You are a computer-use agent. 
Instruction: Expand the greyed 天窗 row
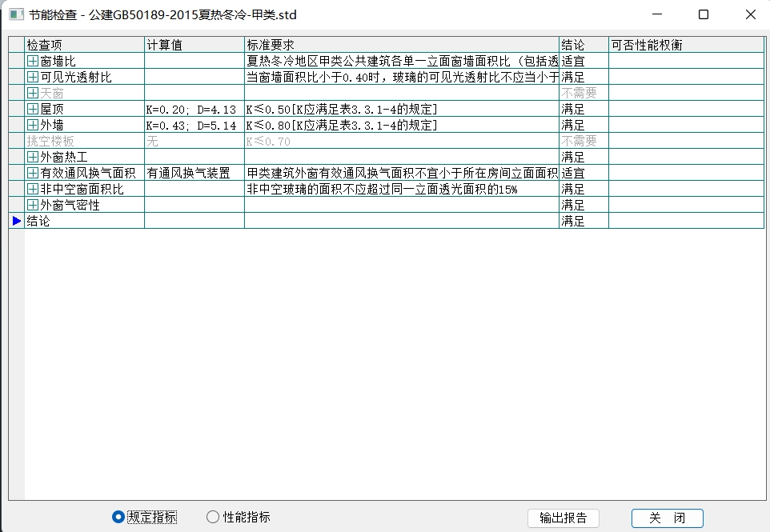33,93
